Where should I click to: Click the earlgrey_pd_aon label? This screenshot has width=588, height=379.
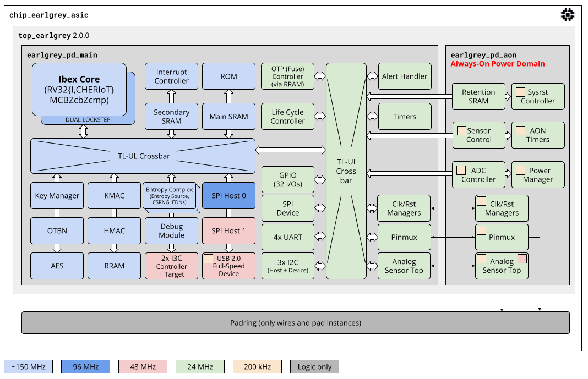tap(483, 55)
